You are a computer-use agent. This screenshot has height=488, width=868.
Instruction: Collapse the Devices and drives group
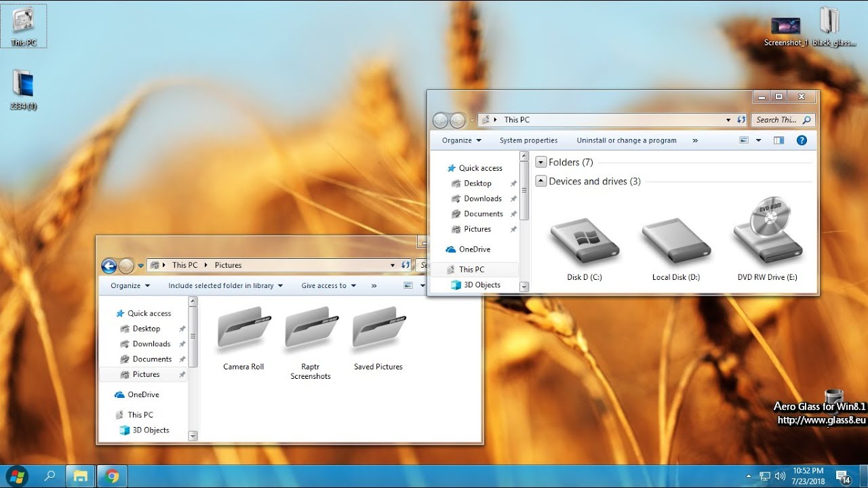[541, 181]
